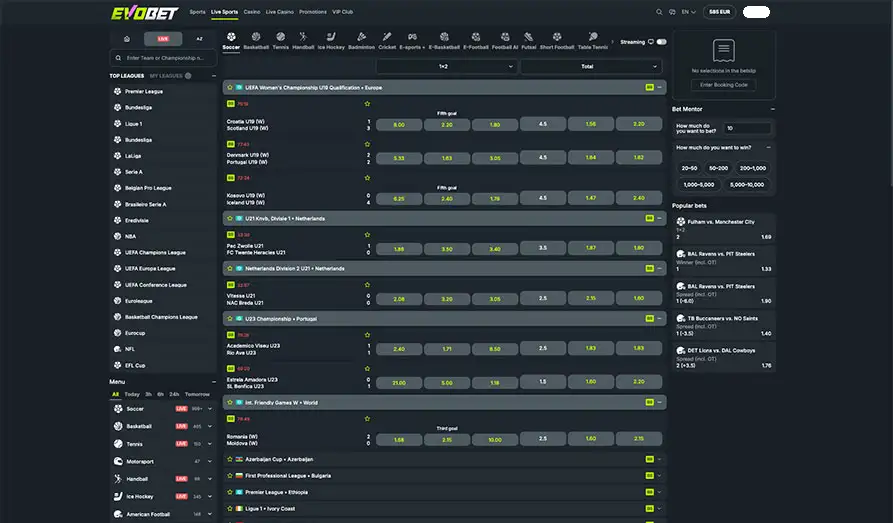Favorite the Pec Zwolle U21 match
This screenshot has width=893, height=523.
point(367,235)
